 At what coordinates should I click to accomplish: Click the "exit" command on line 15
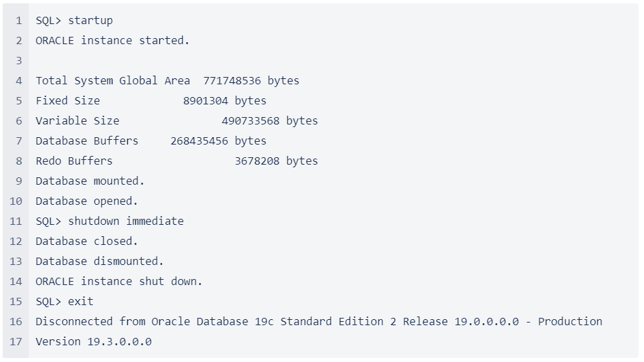(80, 302)
